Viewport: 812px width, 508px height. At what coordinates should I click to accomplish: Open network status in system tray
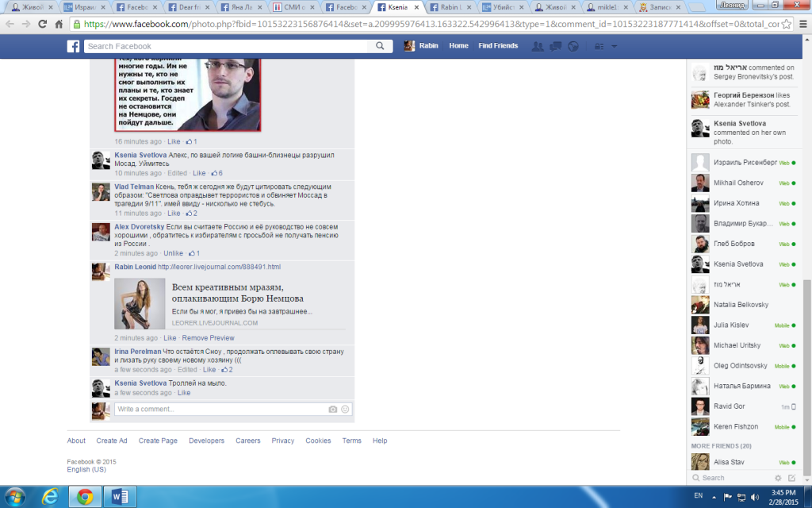pos(741,497)
